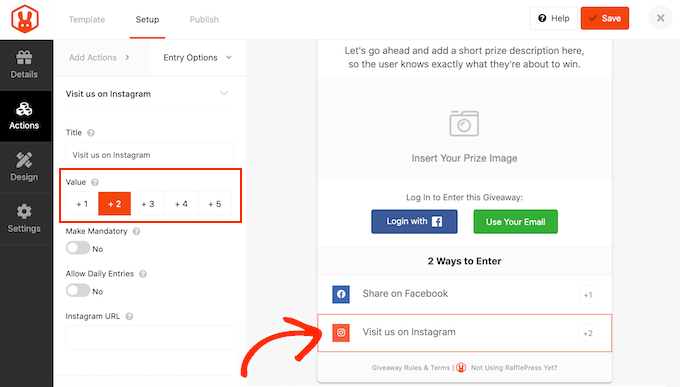680x387 pixels.
Task: Select +5 entry value
Action: coord(215,204)
